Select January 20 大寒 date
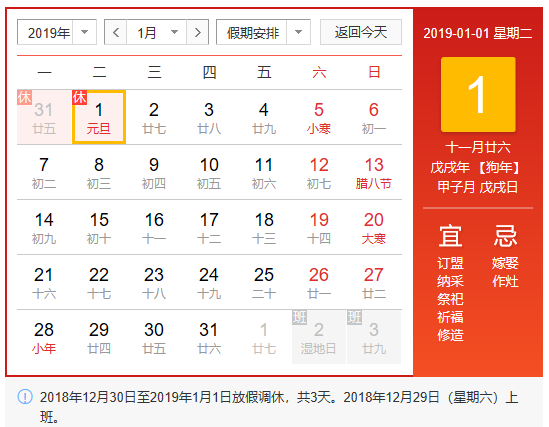This screenshot has height=427, width=549. pos(374,227)
